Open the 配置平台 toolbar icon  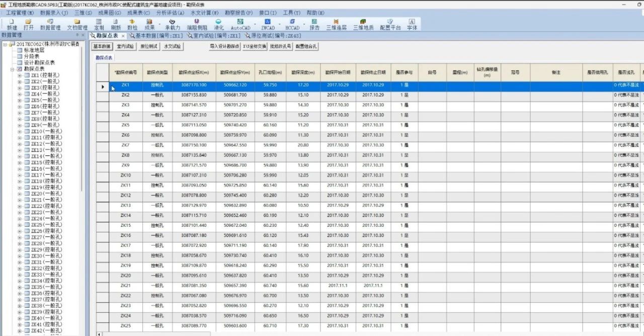390,24
